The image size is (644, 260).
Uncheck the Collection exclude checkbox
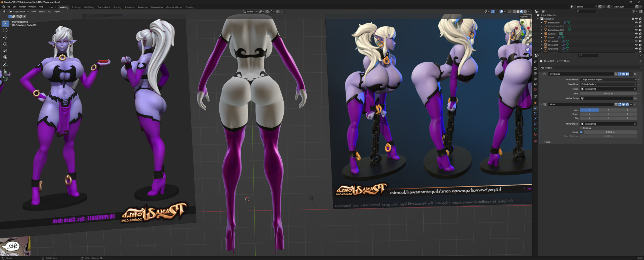tap(633, 19)
